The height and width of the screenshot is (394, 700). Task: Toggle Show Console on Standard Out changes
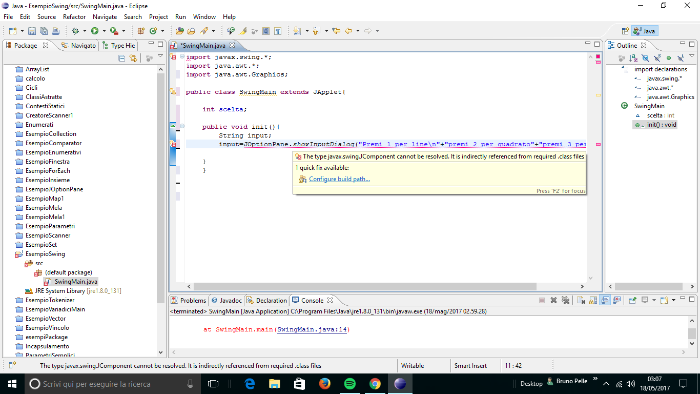click(x=605, y=300)
